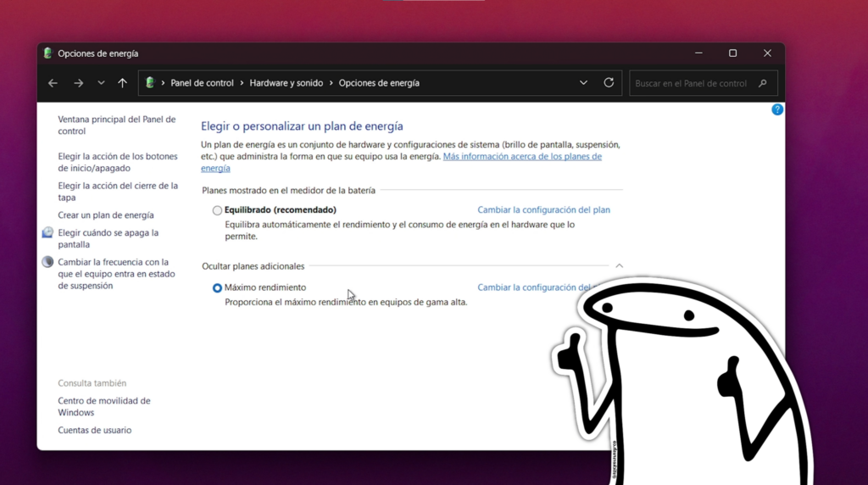The height and width of the screenshot is (485, 868).
Task: Go up one folder level arrow
Action: tap(122, 83)
